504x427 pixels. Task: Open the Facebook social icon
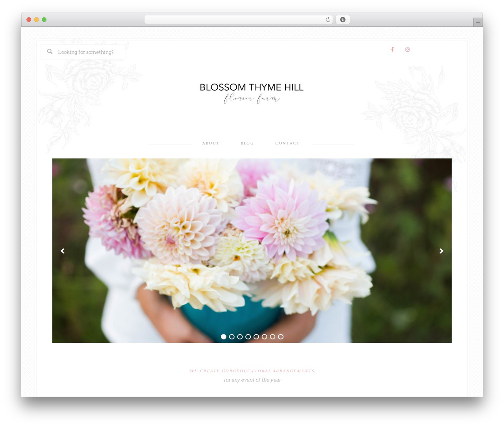tap(392, 50)
